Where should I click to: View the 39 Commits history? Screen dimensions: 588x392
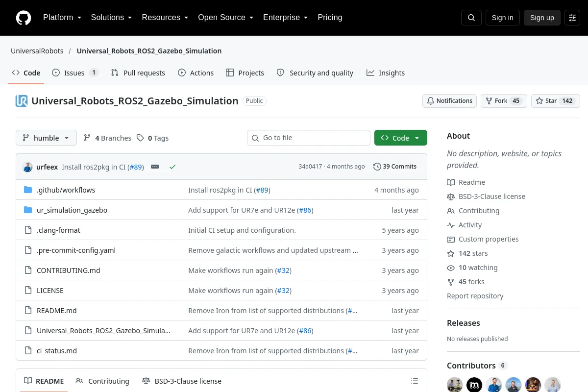click(x=395, y=167)
